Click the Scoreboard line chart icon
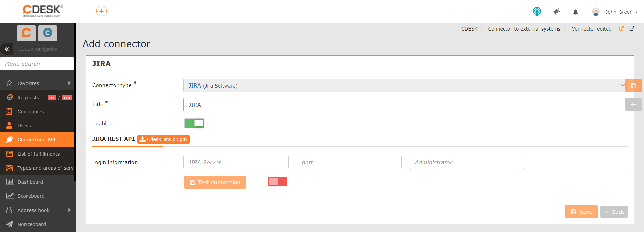Viewport: 644px width, 232px height. click(10, 196)
